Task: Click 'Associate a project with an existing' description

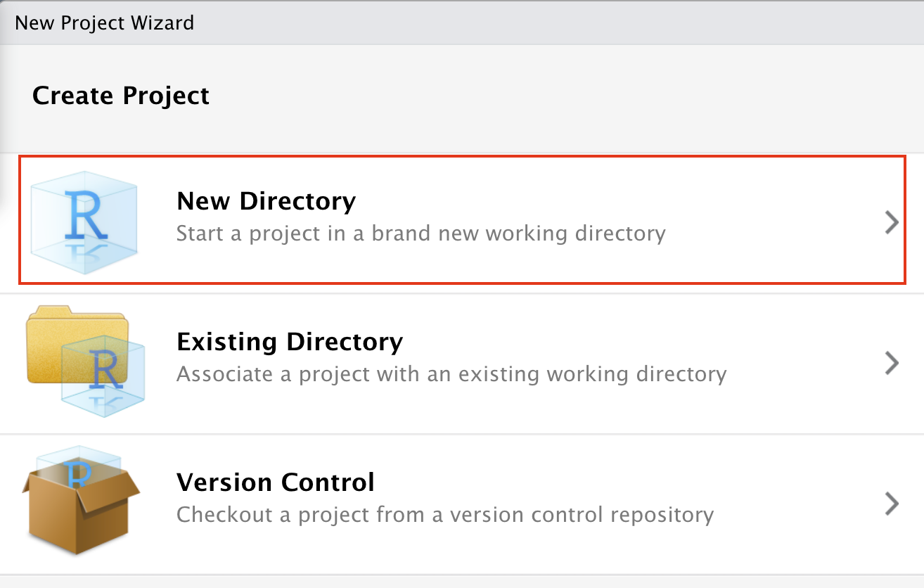Action: [x=451, y=373]
